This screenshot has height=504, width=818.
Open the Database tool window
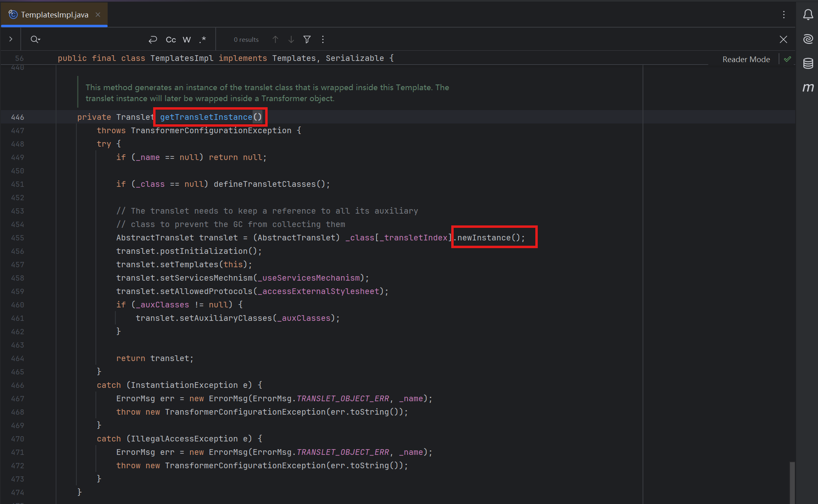(808, 63)
